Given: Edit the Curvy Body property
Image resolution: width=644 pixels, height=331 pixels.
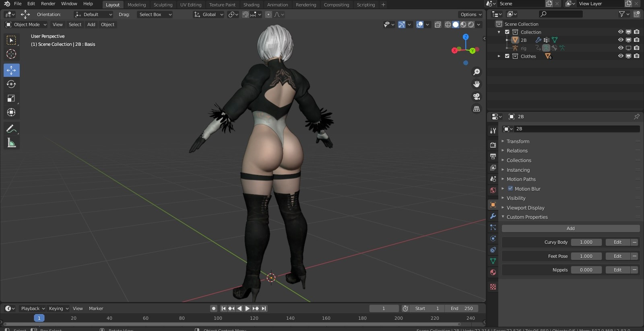Looking at the screenshot, I should [618, 242].
